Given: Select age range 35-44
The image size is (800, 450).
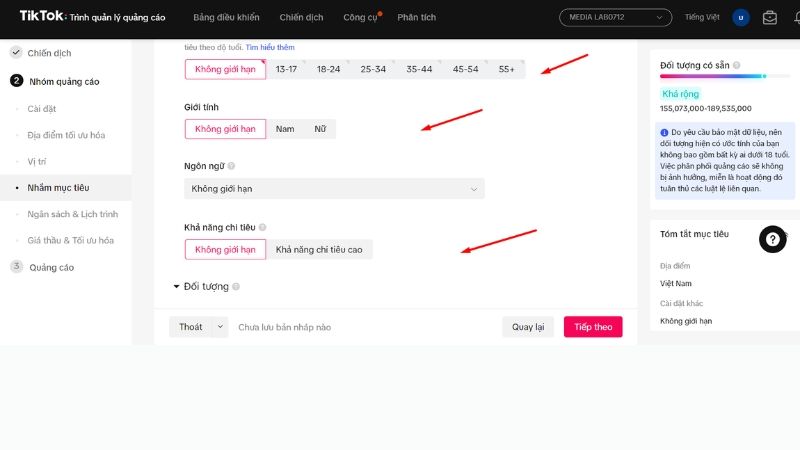Looking at the screenshot, I should click(x=419, y=69).
